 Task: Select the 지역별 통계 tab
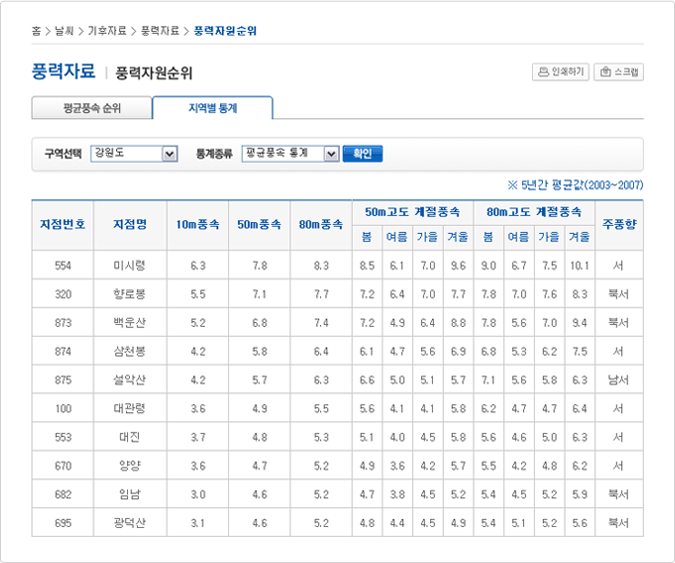coord(212,107)
